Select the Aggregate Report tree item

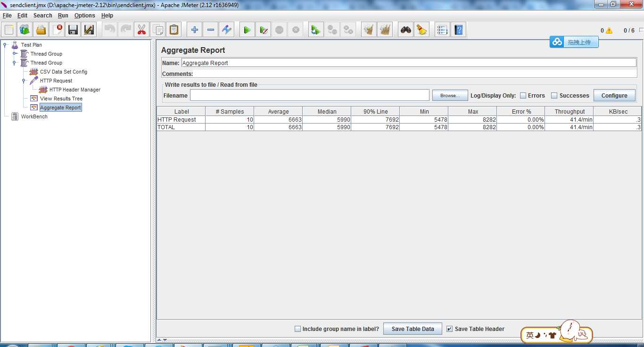click(61, 107)
